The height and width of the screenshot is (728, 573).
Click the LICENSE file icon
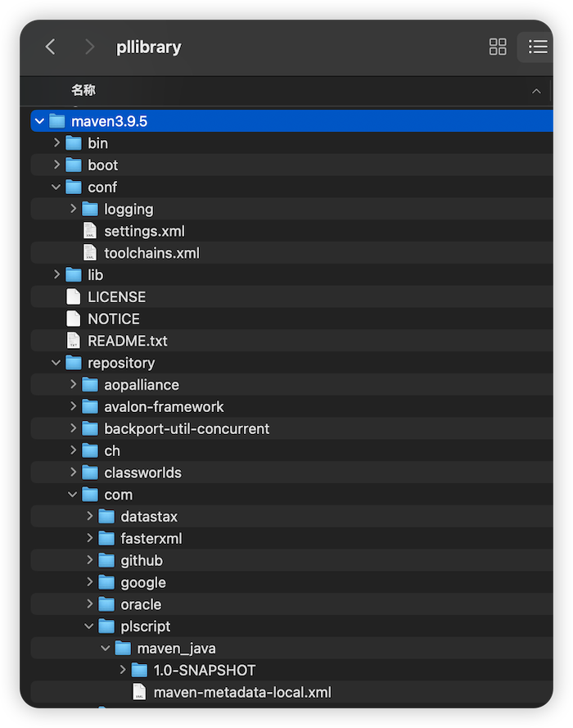(x=74, y=296)
